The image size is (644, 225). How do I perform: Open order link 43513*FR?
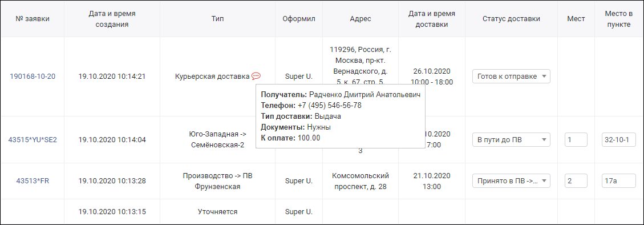[x=33, y=180]
